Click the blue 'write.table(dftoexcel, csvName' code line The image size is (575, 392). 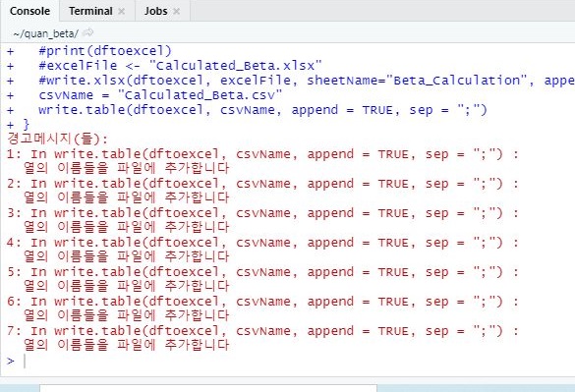tap(262, 110)
